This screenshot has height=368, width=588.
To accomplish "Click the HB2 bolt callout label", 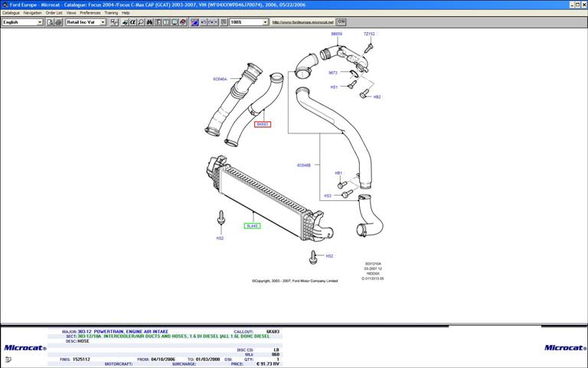I will (x=377, y=97).
